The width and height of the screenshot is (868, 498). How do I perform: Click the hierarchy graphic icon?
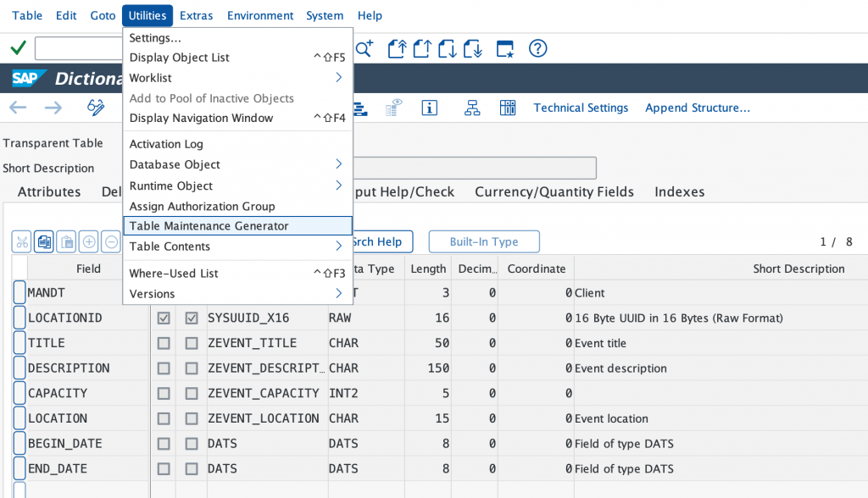(471, 108)
